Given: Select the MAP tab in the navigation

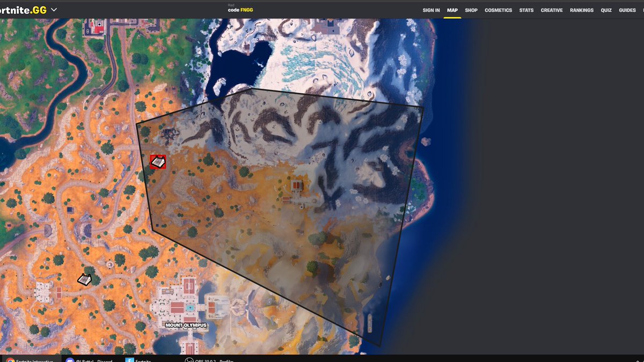Looking at the screenshot, I should pos(452,10).
